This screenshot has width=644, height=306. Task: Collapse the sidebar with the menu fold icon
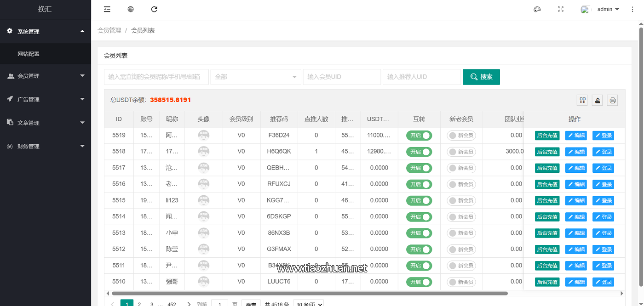point(107,9)
